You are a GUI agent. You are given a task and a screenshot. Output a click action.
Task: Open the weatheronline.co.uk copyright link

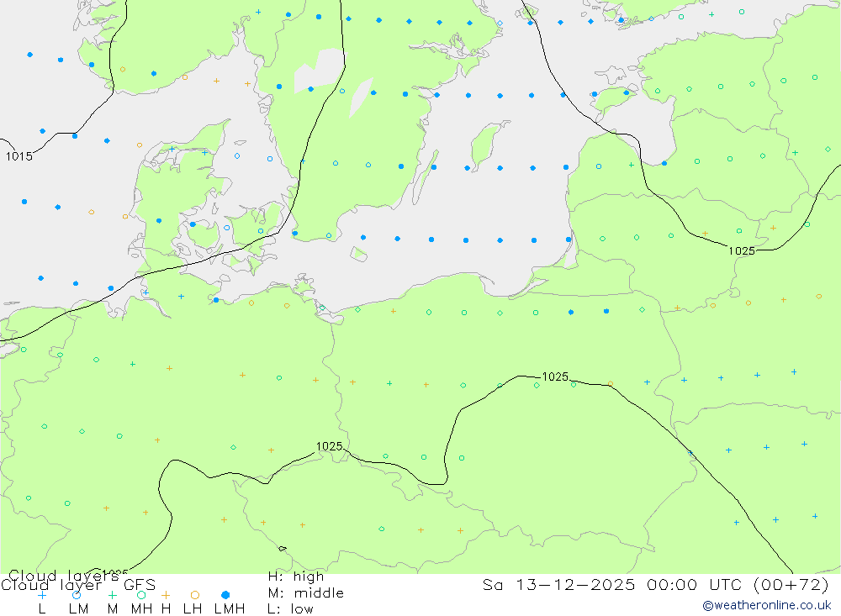(x=767, y=605)
